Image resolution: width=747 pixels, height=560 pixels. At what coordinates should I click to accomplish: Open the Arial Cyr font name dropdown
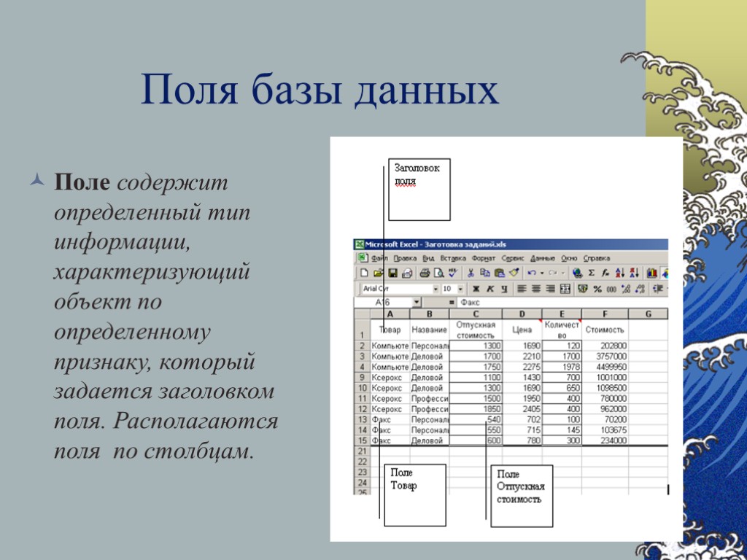coord(436,289)
